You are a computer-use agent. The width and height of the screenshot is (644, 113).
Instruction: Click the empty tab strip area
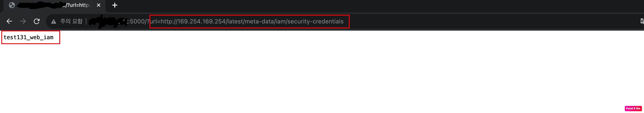pos(375,6)
